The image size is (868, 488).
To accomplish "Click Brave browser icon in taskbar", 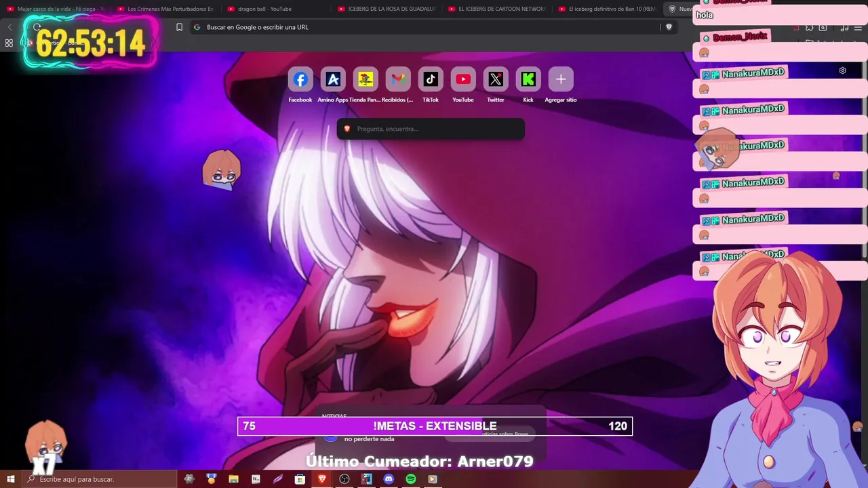I will [x=322, y=479].
